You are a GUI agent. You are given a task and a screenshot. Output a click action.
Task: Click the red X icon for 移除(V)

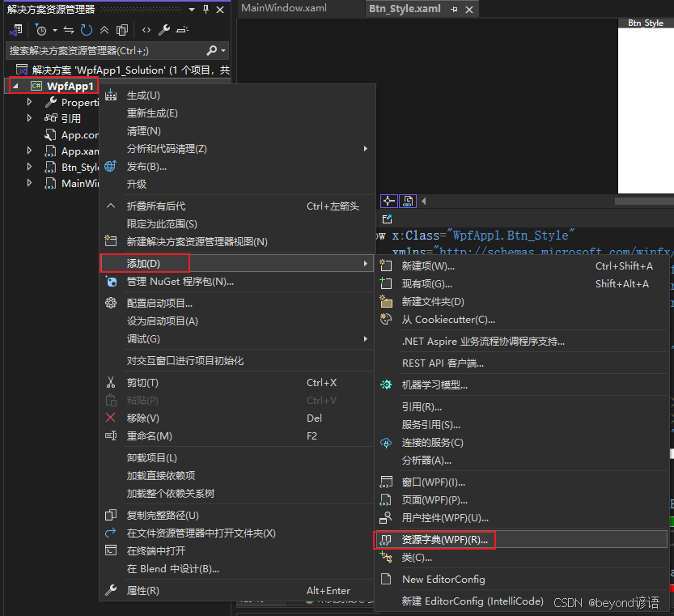pos(111,417)
